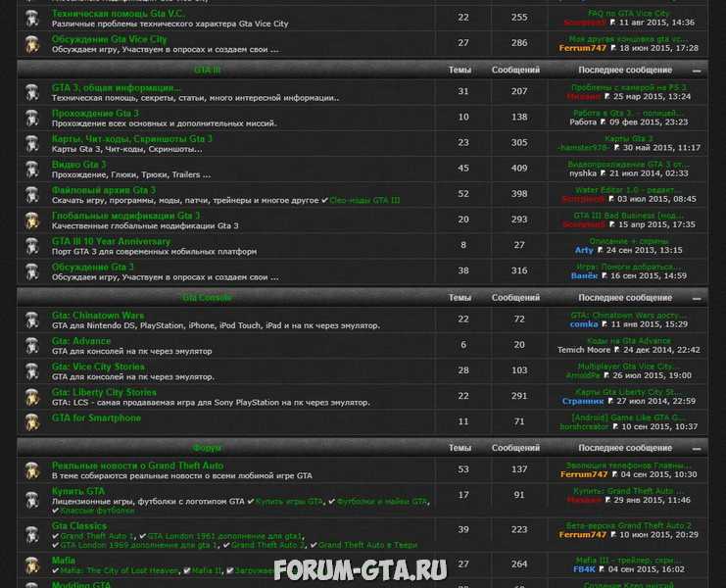Click last-post icon next to 16 сен 2015, 14:59

[x=605, y=276]
